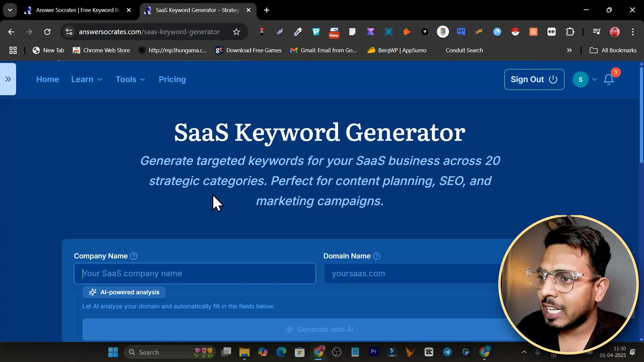The height and width of the screenshot is (362, 644).
Task: Expand the Learn dropdown menu
Action: (87, 79)
